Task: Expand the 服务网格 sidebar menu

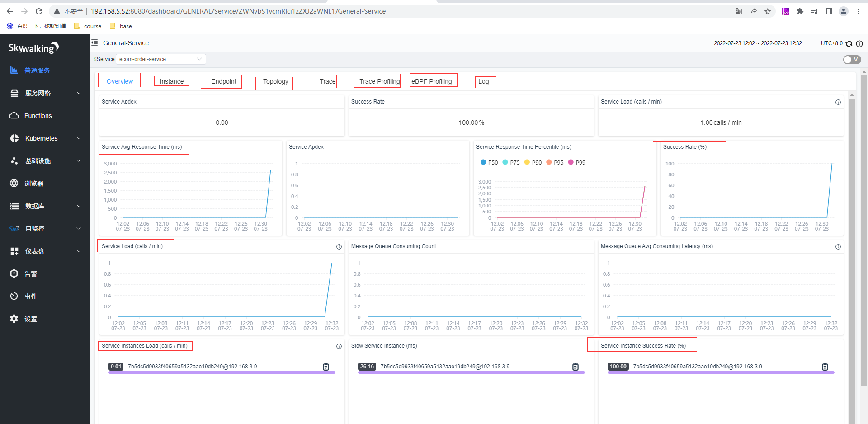Action: pos(45,93)
